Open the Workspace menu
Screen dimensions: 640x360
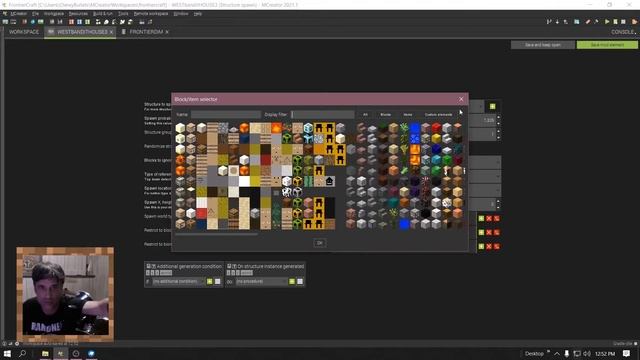54,13
